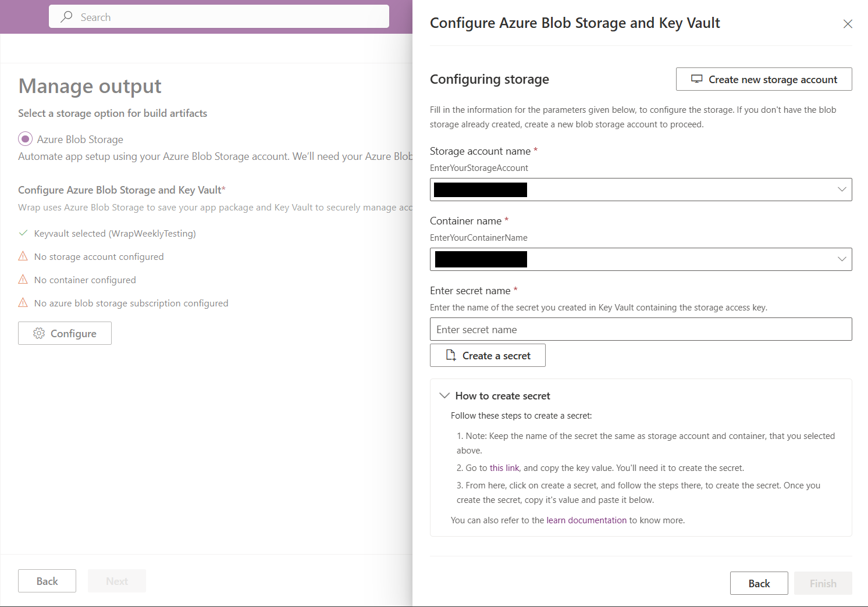Screen dimensions: 868x607
Task: Select the Azure Blob Storage radio option
Action: point(25,139)
